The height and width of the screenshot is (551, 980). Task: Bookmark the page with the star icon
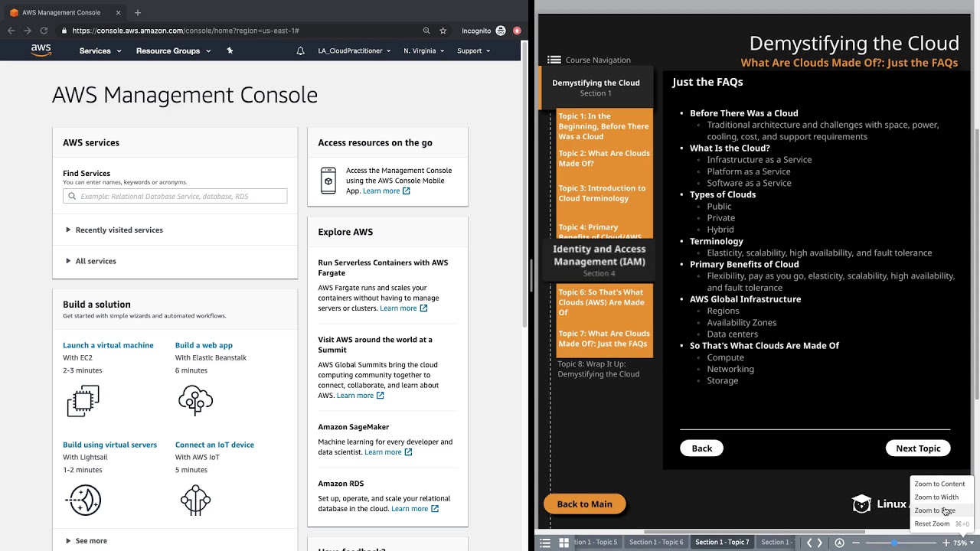(443, 31)
